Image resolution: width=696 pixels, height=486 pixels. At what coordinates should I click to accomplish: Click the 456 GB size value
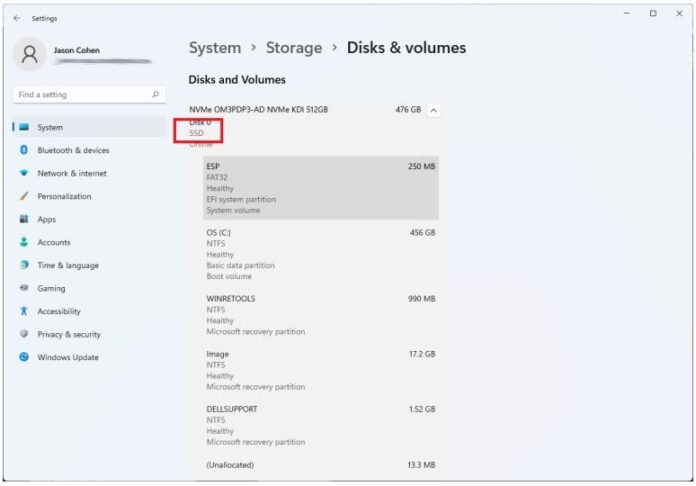[x=422, y=233]
